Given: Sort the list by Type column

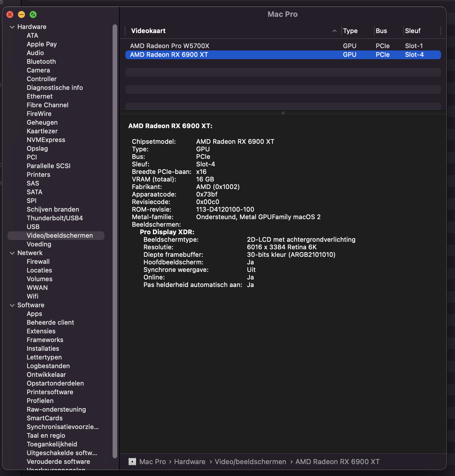Looking at the screenshot, I should [350, 31].
